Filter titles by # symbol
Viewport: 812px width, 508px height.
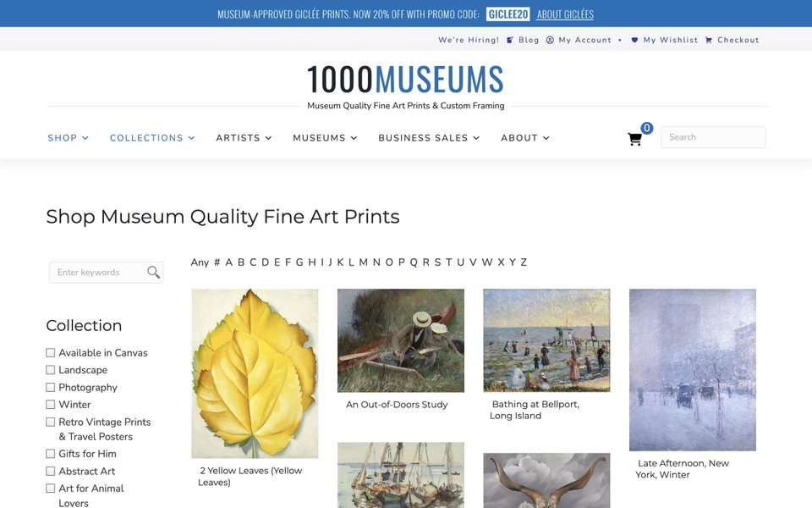tap(217, 262)
